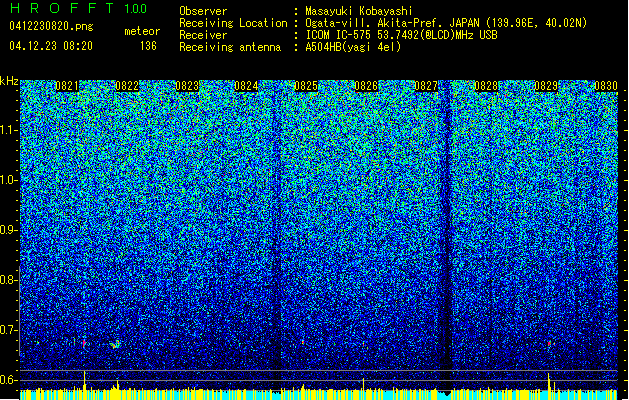Click the 0825 time marker
Viewport: 629px width, 400px height.
pos(306,86)
